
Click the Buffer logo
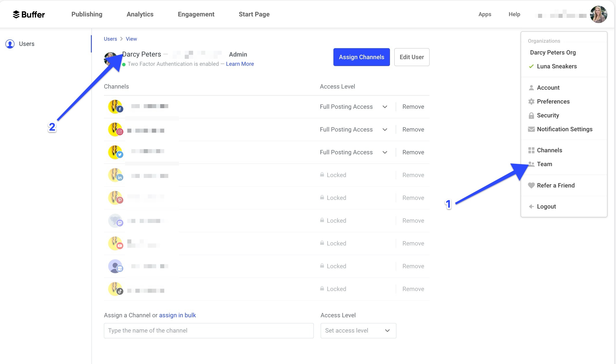29,14
